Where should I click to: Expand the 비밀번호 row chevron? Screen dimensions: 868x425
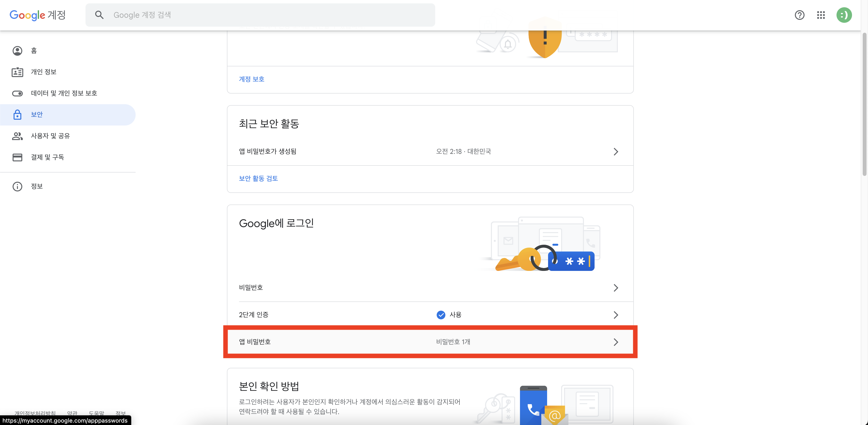[x=616, y=288]
